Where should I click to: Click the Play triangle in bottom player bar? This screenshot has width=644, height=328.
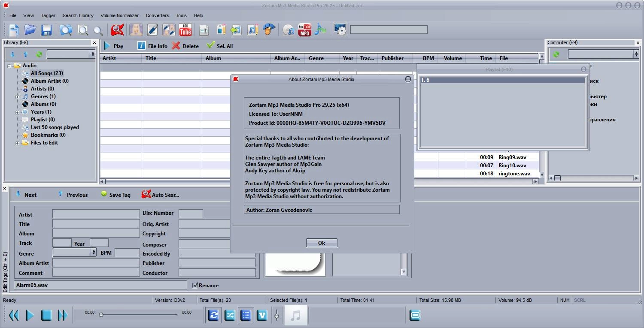30,316
